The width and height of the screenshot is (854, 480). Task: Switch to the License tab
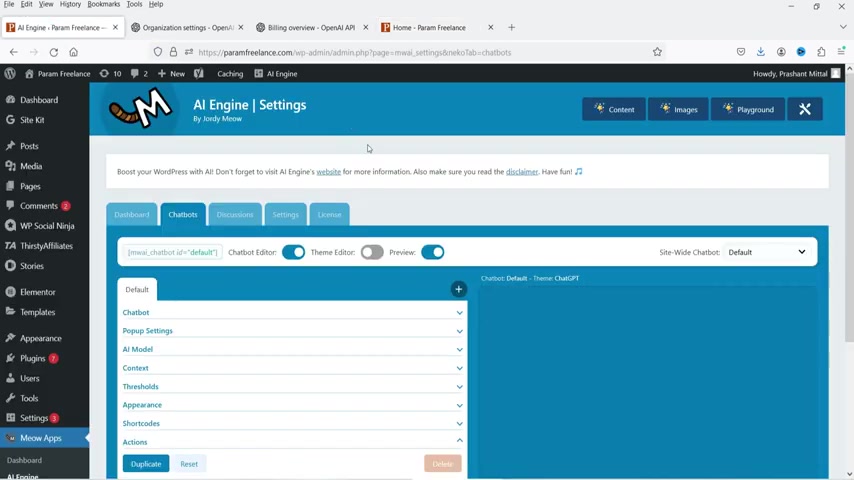(330, 214)
